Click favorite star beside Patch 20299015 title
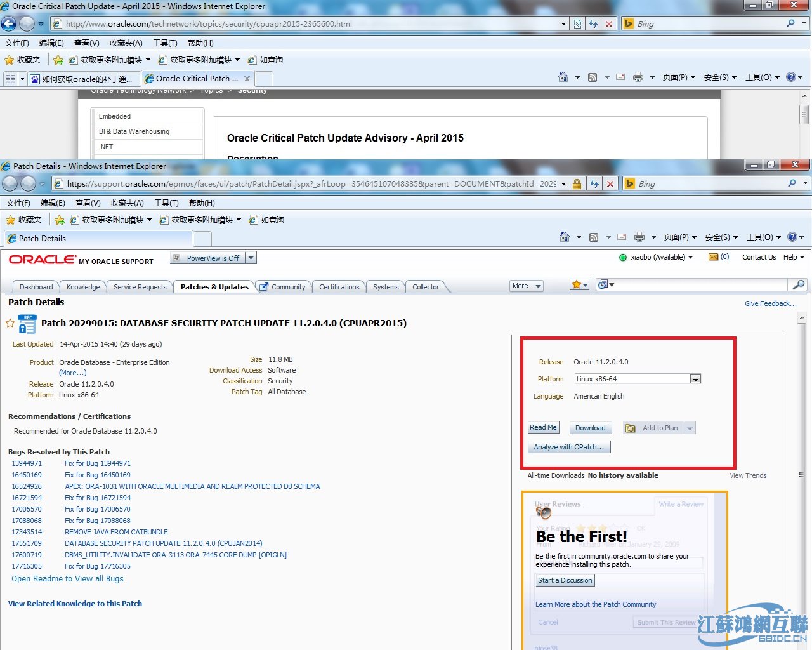This screenshot has height=650, width=812. click(10, 323)
